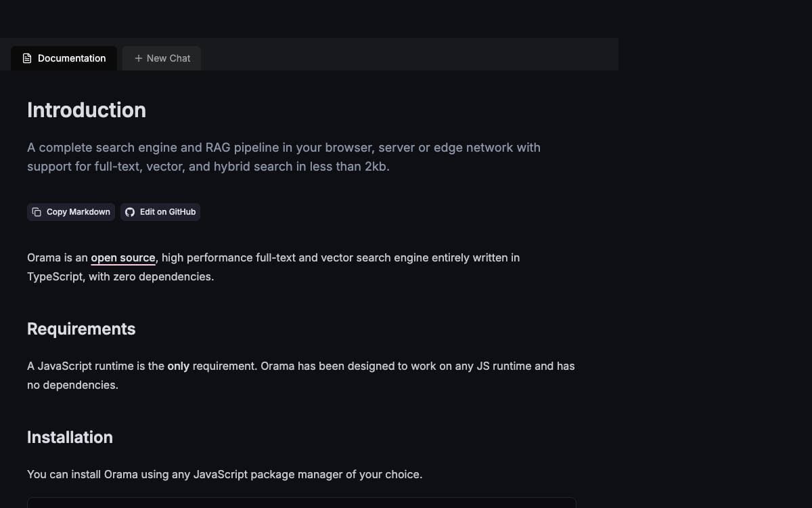Click the plus icon beside New Chat
Image resolution: width=812 pixels, height=508 pixels.
[x=139, y=58]
